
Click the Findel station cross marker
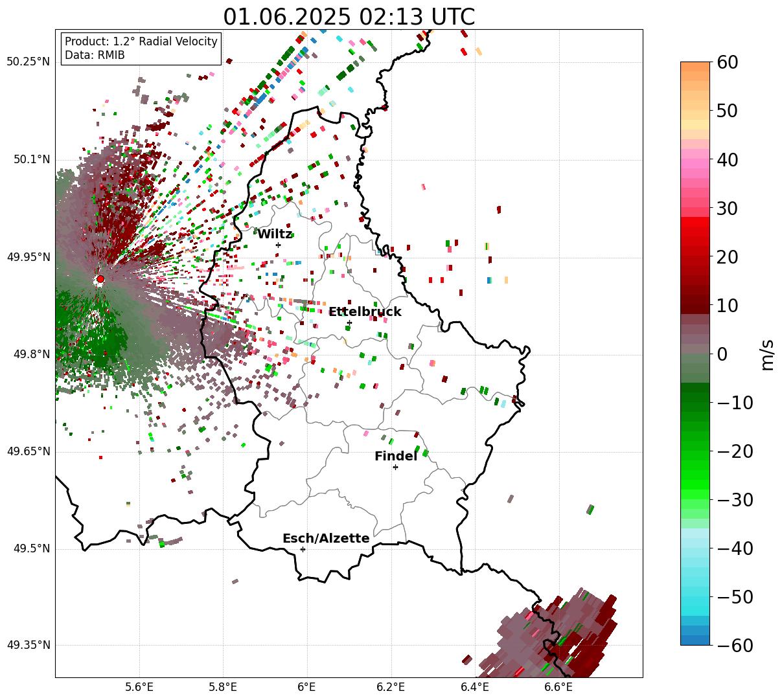pos(395,467)
